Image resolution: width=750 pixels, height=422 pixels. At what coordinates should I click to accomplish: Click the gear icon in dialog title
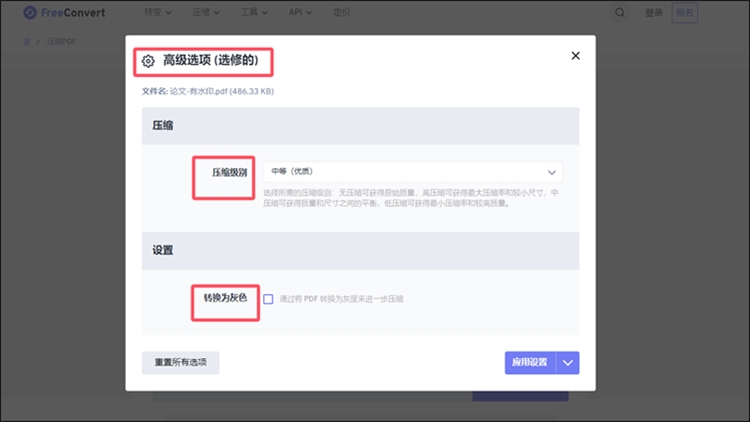(x=148, y=61)
